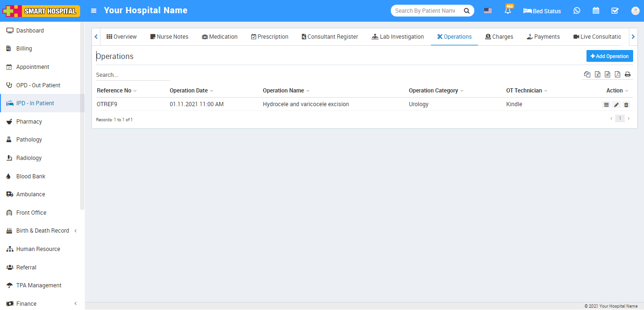Export operations table to Excel
This screenshot has height=310, width=644.
(x=597, y=75)
